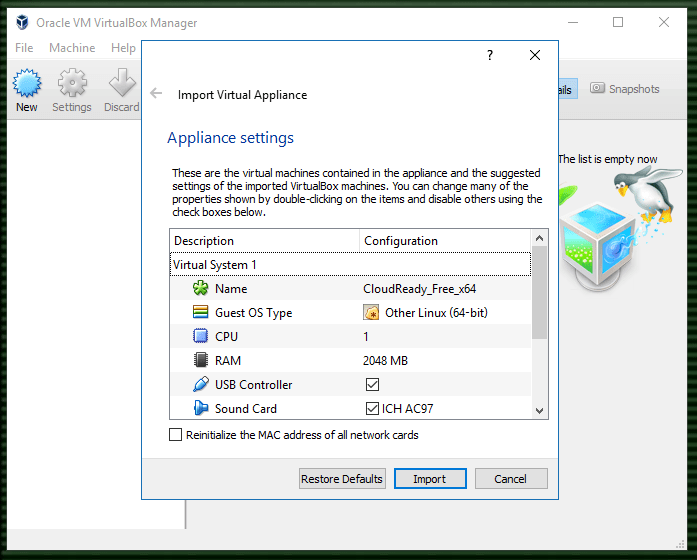Click the 2048 MB RAM value
This screenshot has height=560, width=697.
coord(385,360)
